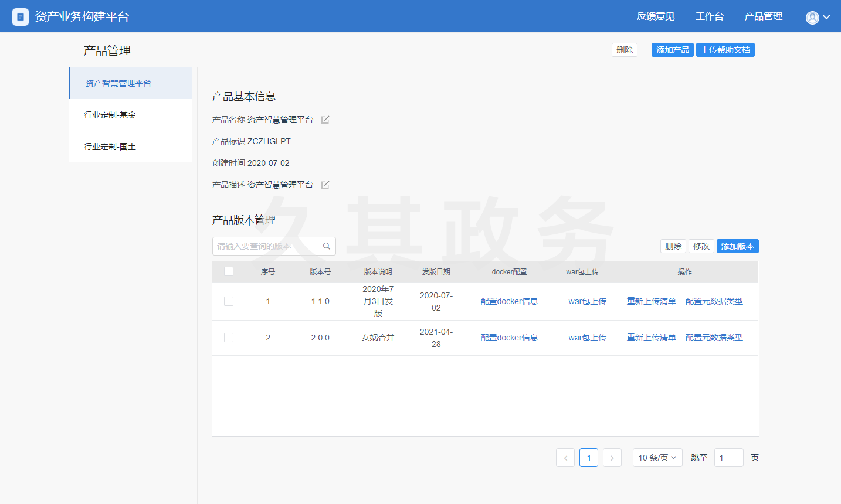Open the 工作台 tab
This screenshot has width=841, height=504.
(x=709, y=16)
